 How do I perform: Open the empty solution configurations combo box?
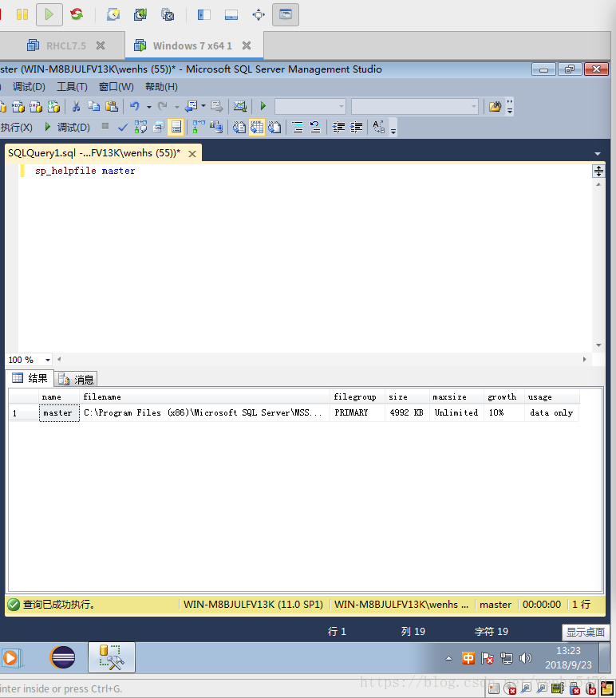pyautogui.click(x=310, y=106)
